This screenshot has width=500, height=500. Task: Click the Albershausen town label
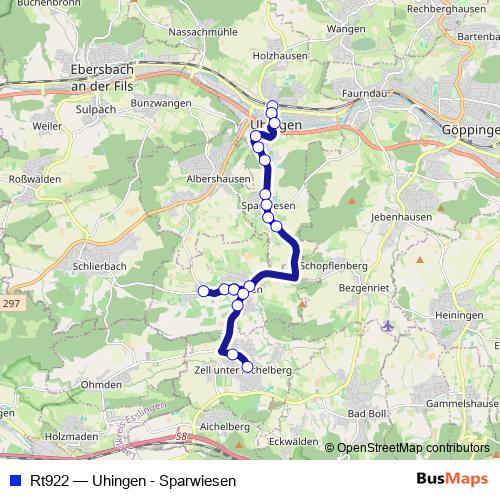click(x=218, y=179)
